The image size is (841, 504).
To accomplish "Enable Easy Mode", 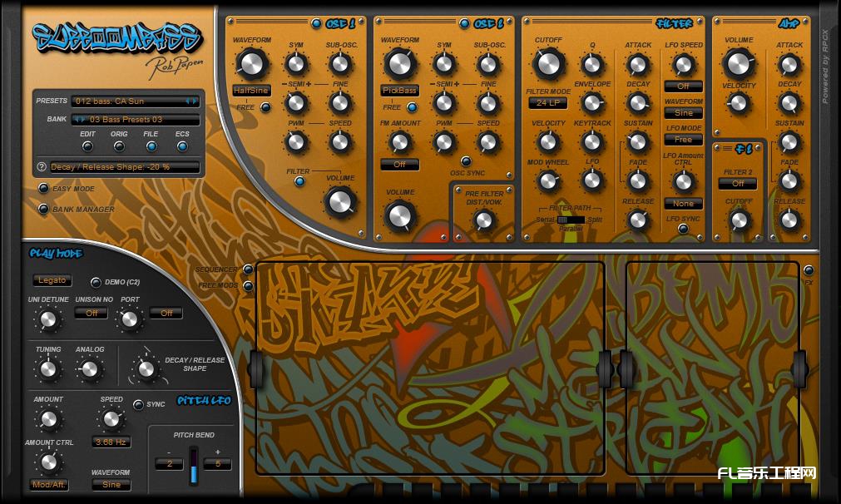I will click(x=44, y=189).
